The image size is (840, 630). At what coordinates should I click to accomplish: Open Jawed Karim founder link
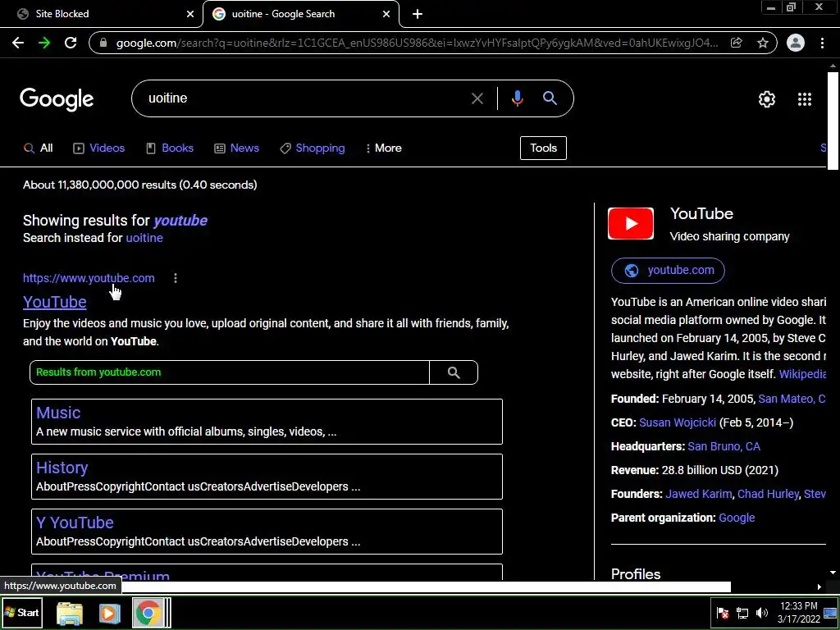click(x=699, y=495)
